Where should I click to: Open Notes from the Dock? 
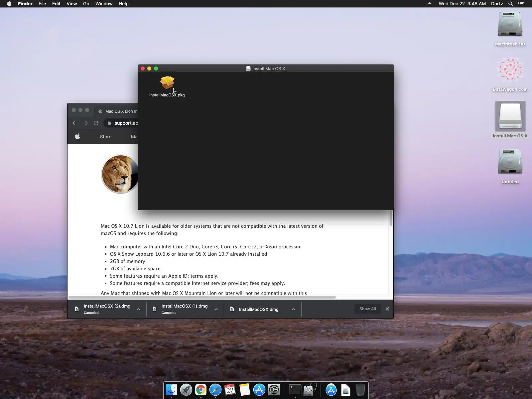245,390
